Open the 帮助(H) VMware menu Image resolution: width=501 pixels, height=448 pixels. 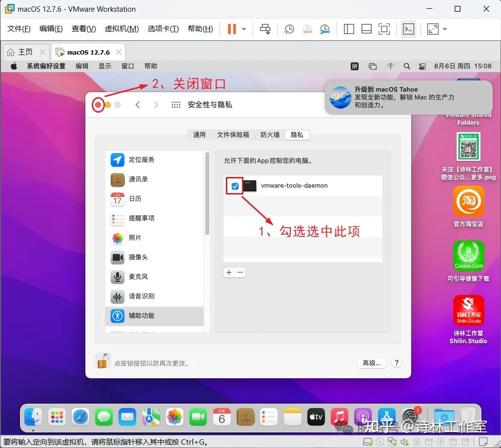click(x=200, y=29)
